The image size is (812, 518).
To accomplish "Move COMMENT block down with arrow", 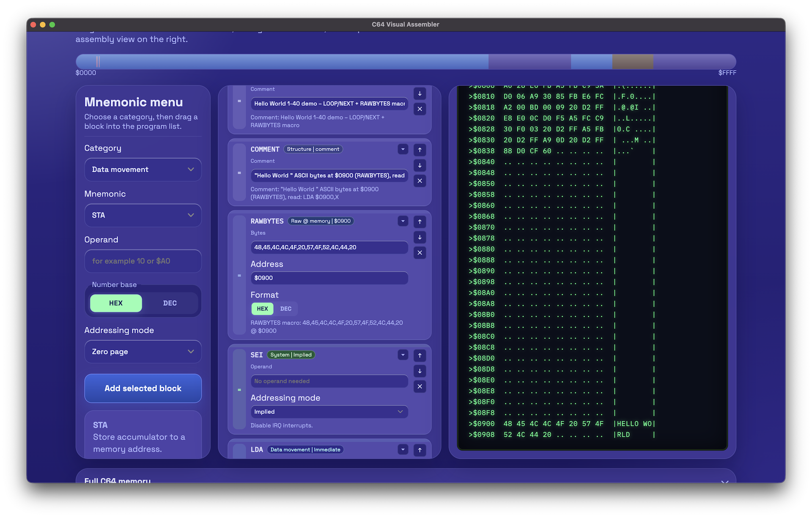I will click(420, 165).
